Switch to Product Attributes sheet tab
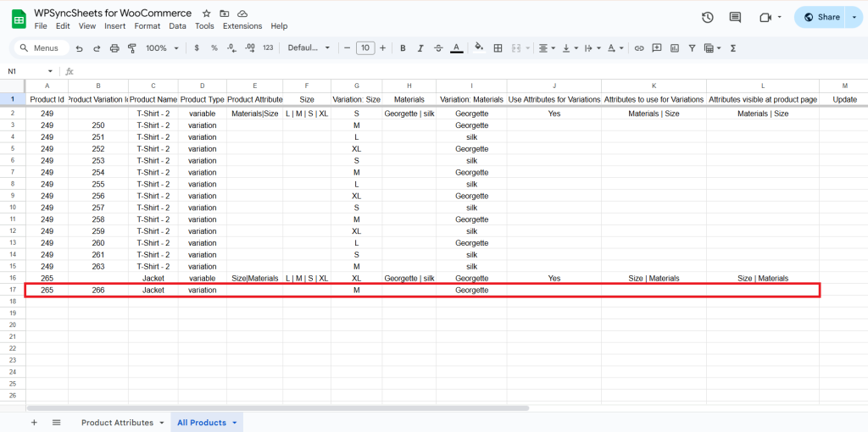Screen dimensions: 868x432 click(x=117, y=422)
